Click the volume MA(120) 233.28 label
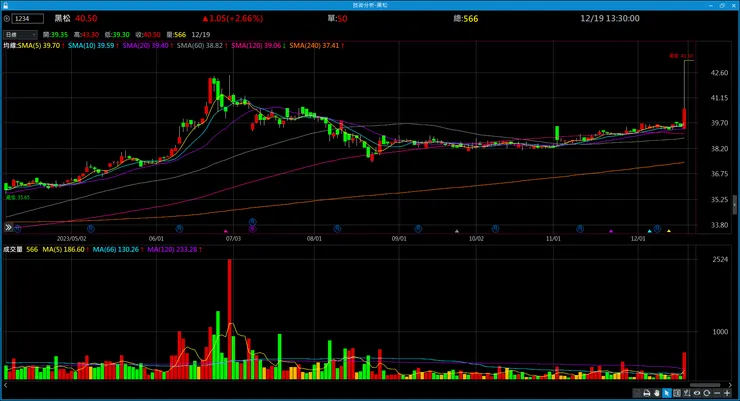This screenshot has width=740, height=401. pyautogui.click(x=172, y=249)
